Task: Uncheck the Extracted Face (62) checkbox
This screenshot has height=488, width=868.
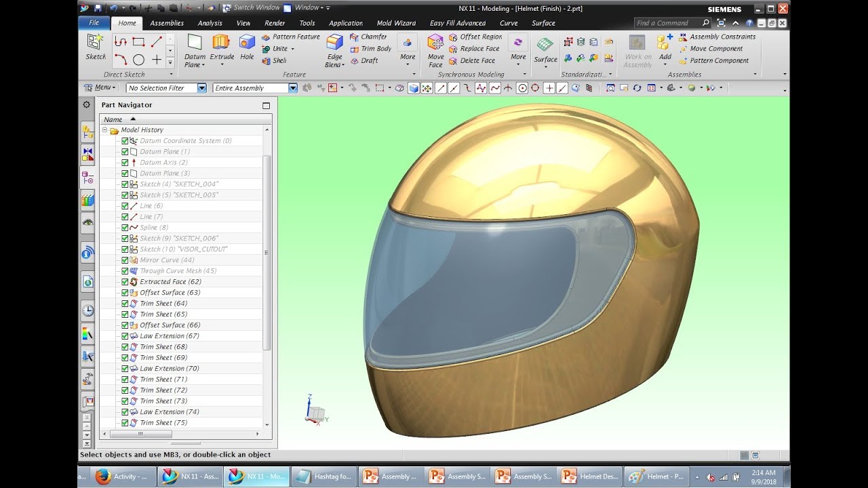Action: (125, 282)
